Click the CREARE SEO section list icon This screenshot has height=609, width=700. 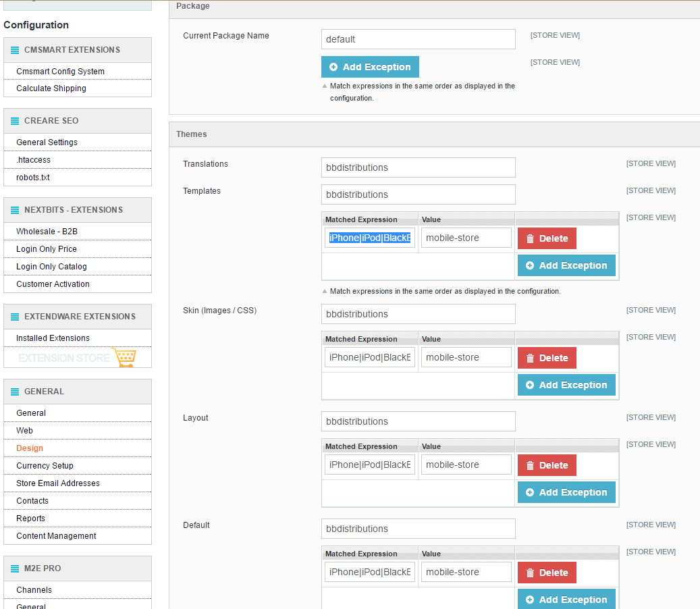[x=15, y=121]
